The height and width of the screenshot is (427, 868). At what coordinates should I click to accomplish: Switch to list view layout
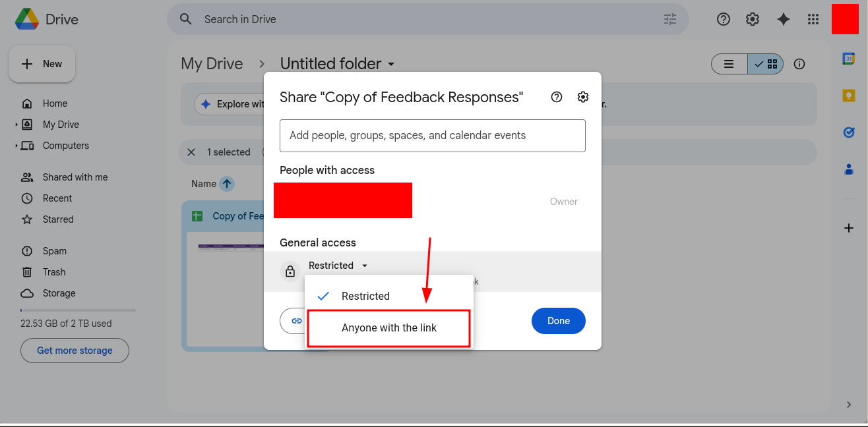(729, 64)
